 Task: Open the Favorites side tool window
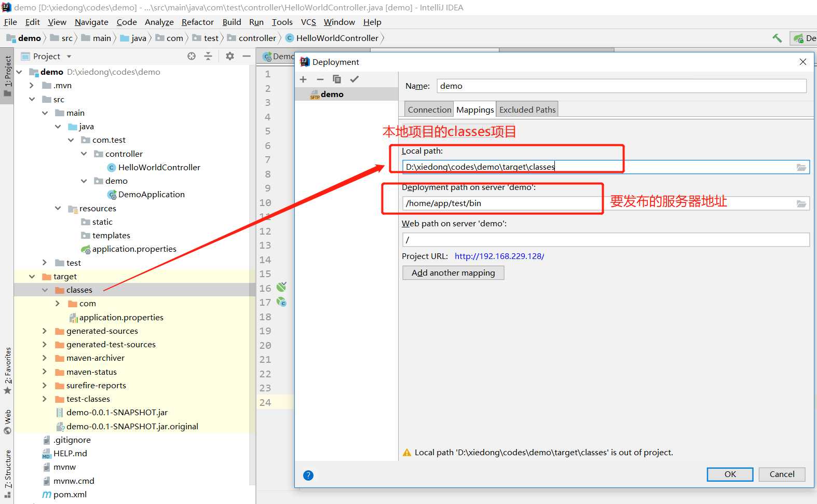click(x=7, y=371)
